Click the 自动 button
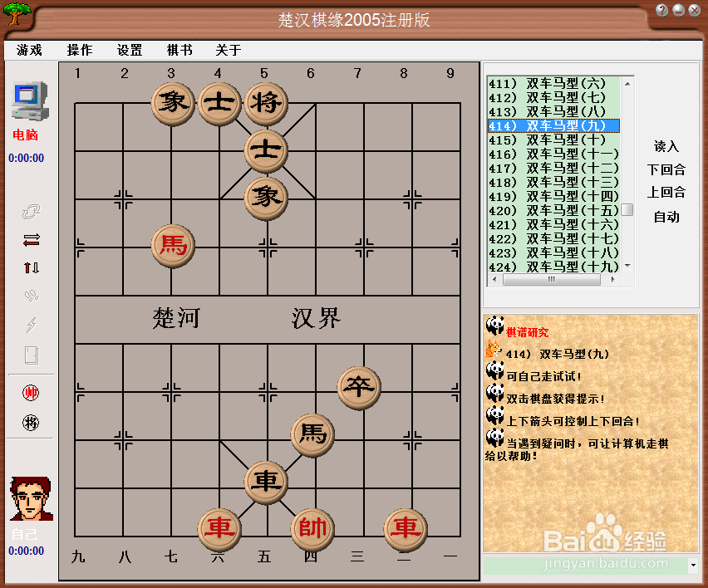Screen dimensions: 708x588 pos(666,217)
